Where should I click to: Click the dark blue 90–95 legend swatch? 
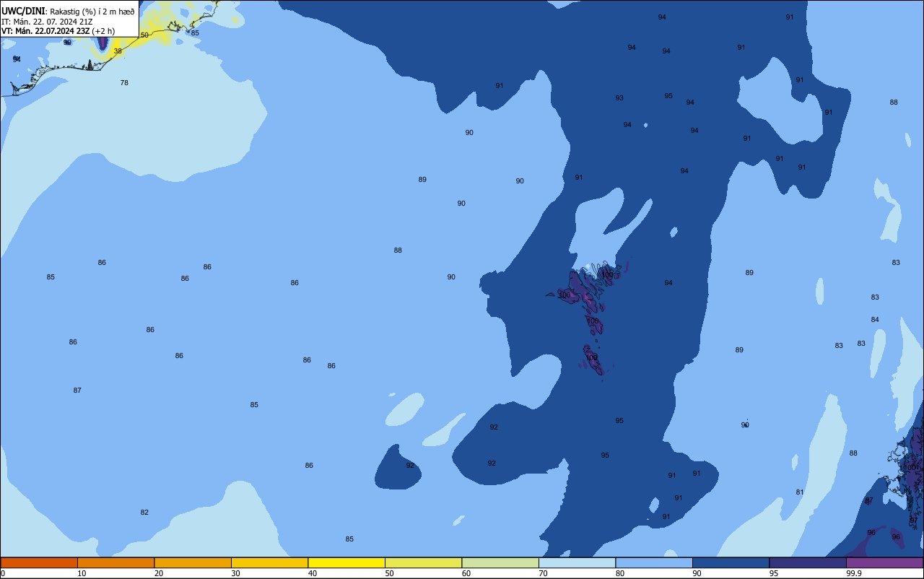tap(731, 562)
